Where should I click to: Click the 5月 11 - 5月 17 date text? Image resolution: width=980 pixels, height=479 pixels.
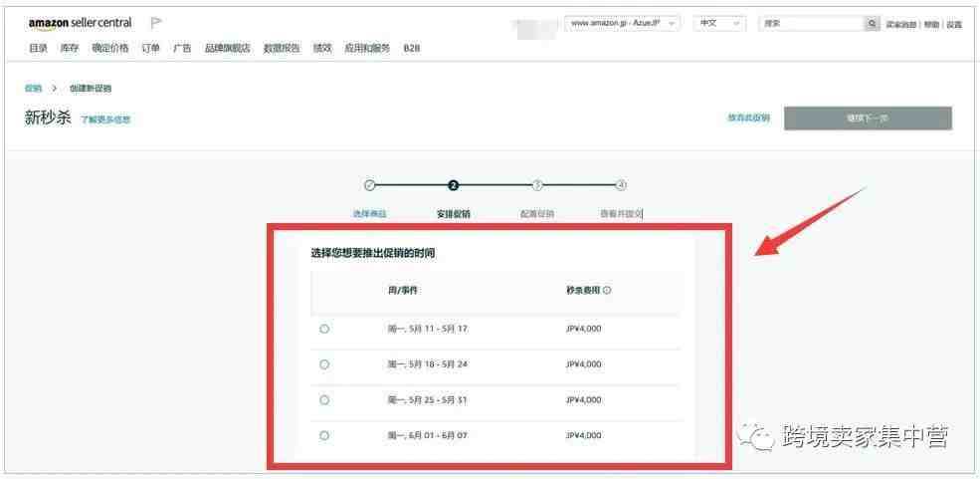(x=428, y=329)
